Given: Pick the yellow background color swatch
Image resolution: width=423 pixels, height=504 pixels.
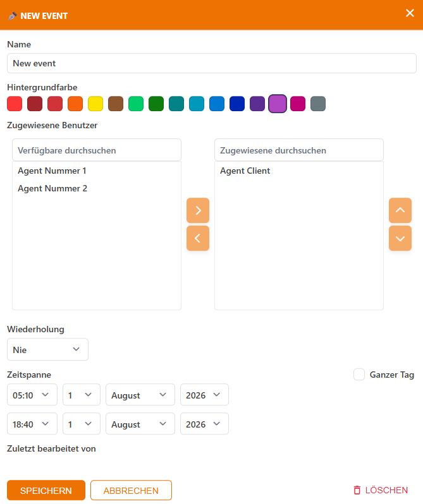Looking at the screenshot, I should (95, 104).
